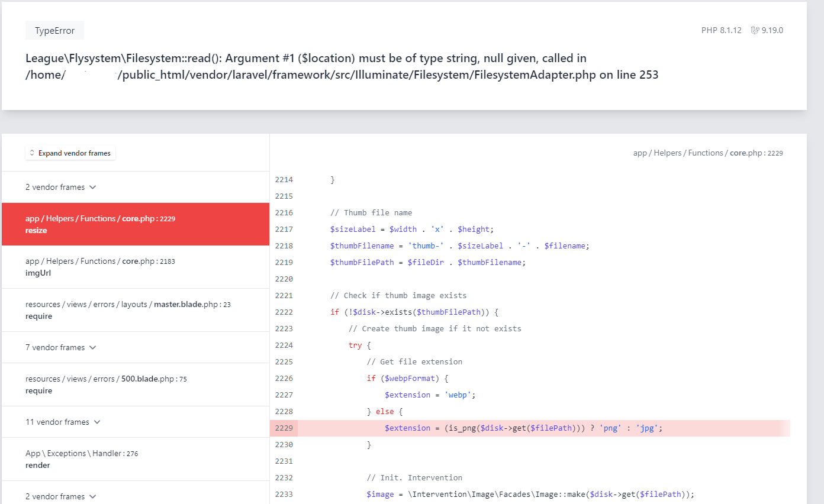Viewport: 824px width, 504px height.
Task: Click the PHP 8.1.12 version text
Action: pos(721,30)
